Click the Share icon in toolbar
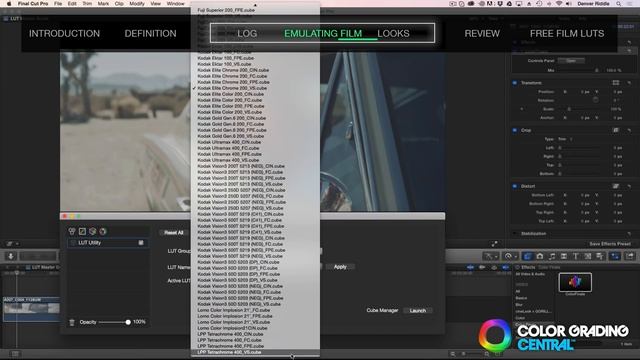 pyautogui.click(x=629, y=256)
